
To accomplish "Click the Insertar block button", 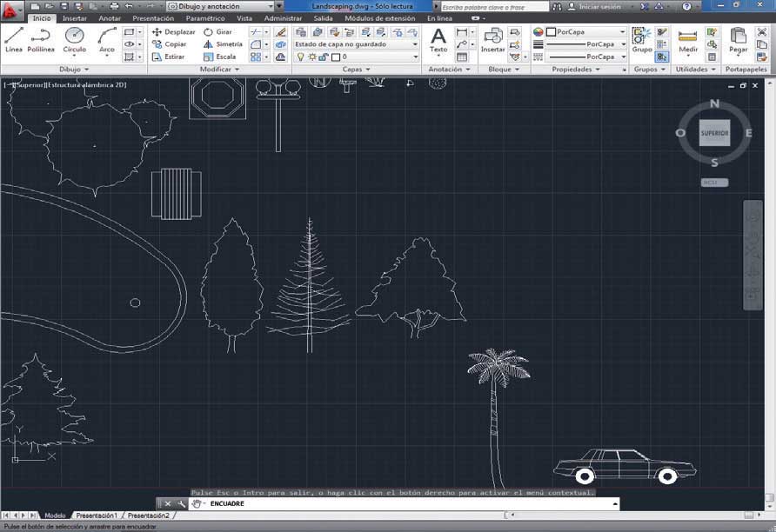I will point(493,40).
